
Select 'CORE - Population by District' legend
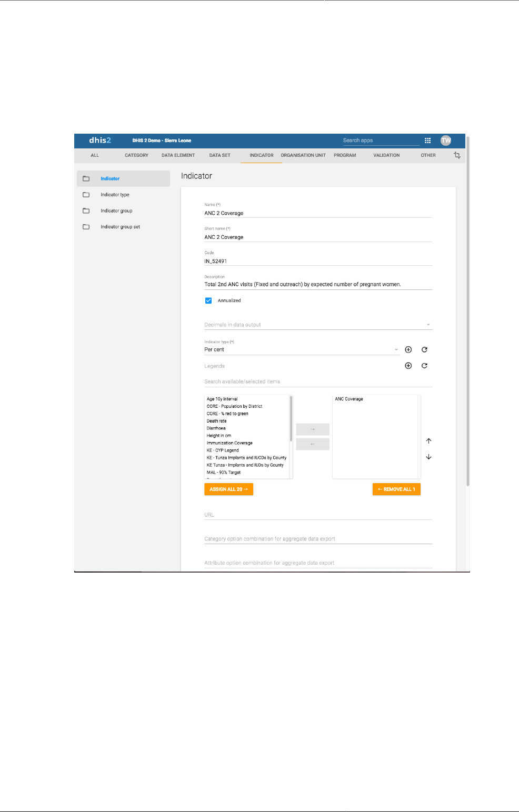(x=234, y=406)
